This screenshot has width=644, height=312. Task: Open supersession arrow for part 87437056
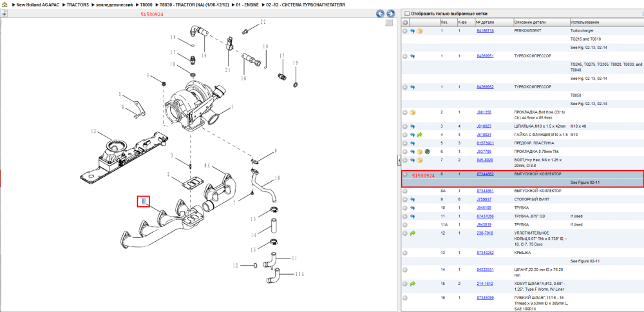pyautogui.click(x=412, y=216)
